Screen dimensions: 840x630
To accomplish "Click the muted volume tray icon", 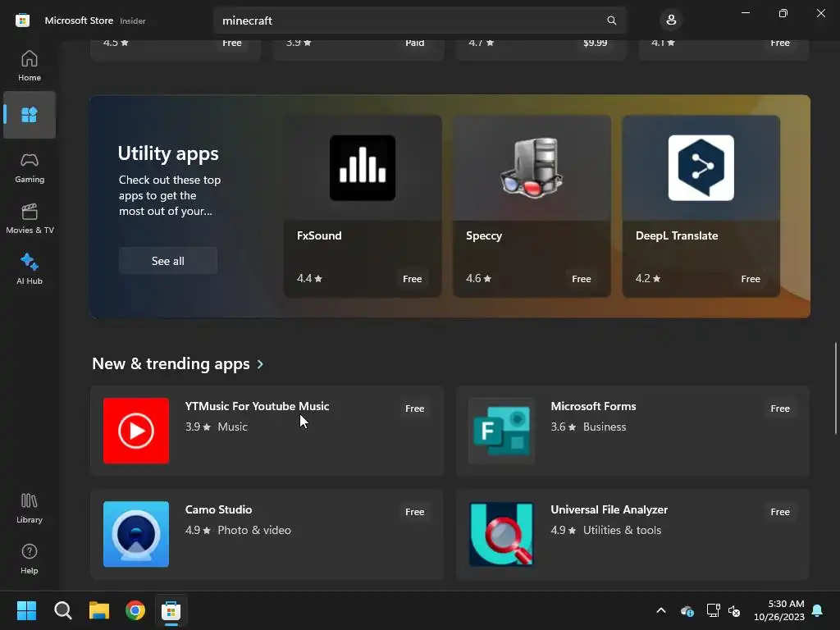I will [734, 610].
